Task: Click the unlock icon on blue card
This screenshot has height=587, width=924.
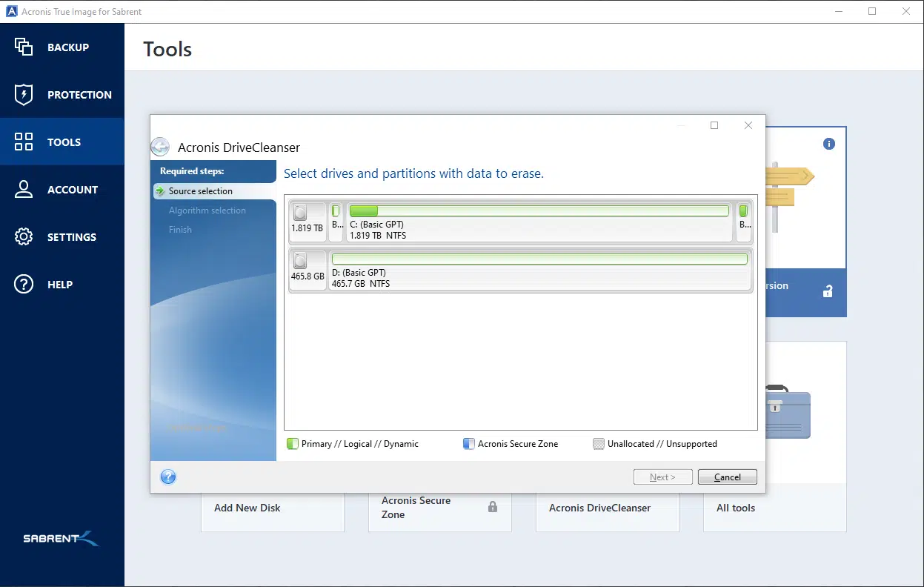Action: [828, 292]
